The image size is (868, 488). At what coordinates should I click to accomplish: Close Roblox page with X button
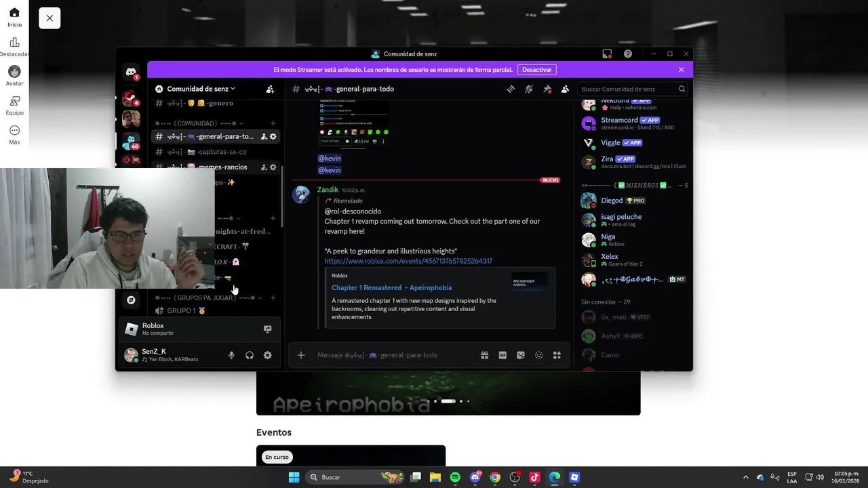point(50,18)
